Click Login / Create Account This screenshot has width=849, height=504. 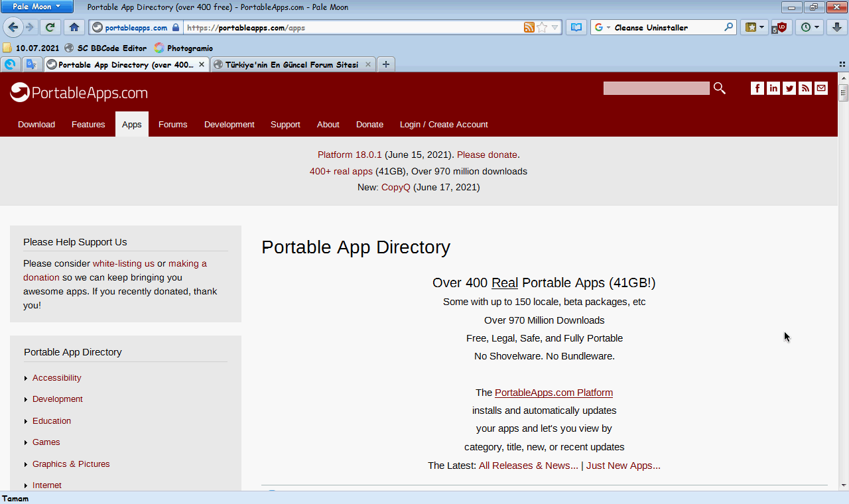pos(444,125)
